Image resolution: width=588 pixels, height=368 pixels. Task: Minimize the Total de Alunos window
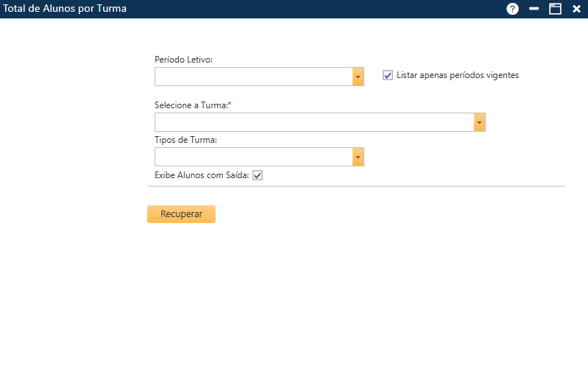tap(534, 9)
